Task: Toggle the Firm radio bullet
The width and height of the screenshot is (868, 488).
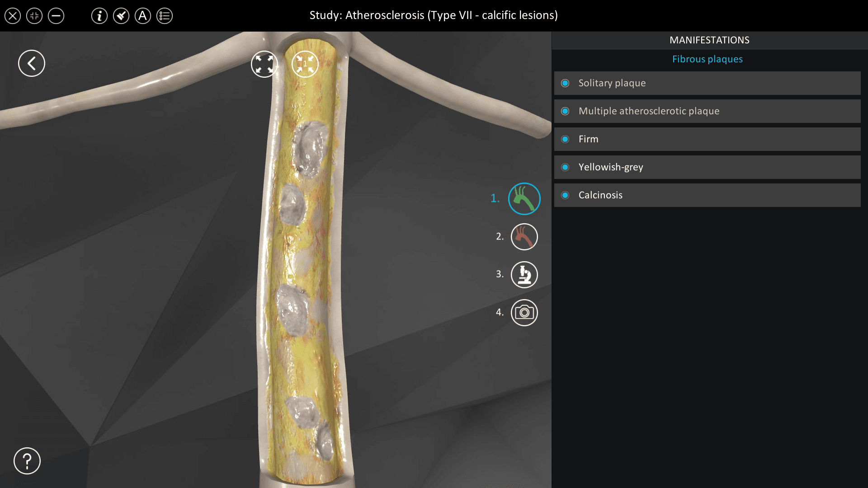Action: point(565,139)
